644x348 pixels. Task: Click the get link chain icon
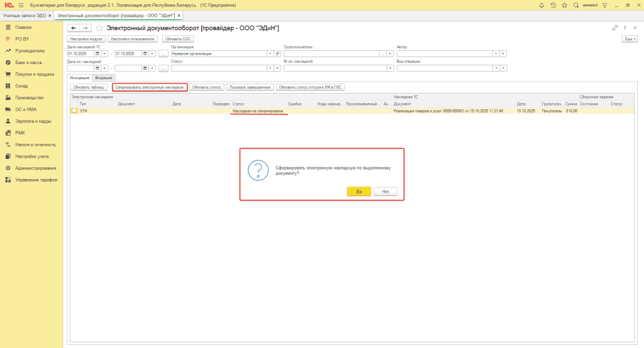point(615,28)
